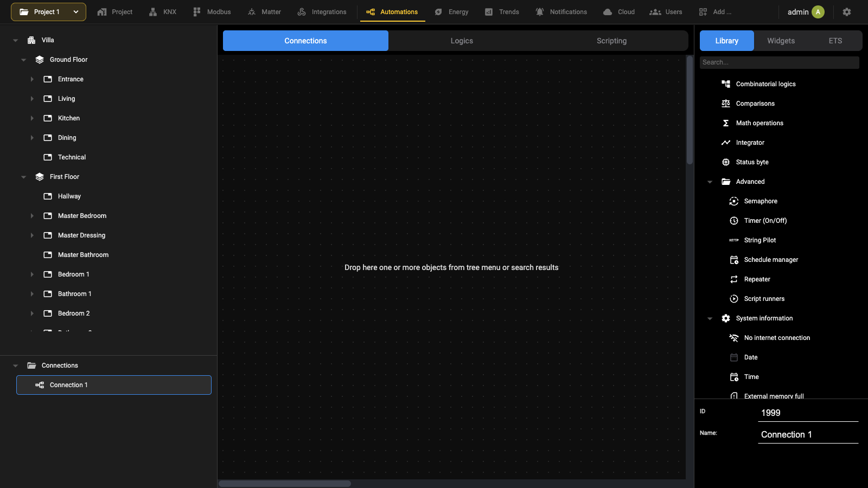The height and width of the screenshot is (488, 868).
Task: Select the Script runners icon
Action: pos(734,299)
